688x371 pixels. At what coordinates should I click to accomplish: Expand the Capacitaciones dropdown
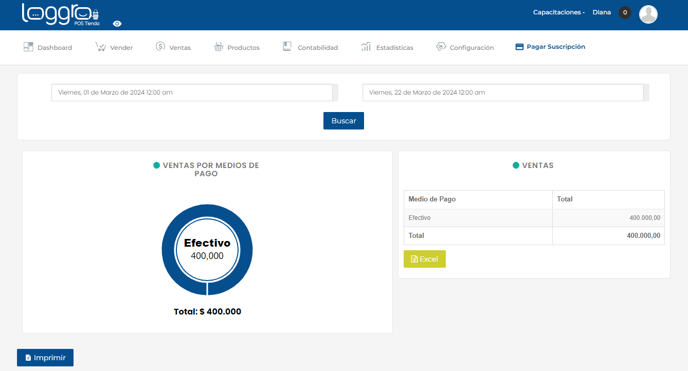pos(559,12)
